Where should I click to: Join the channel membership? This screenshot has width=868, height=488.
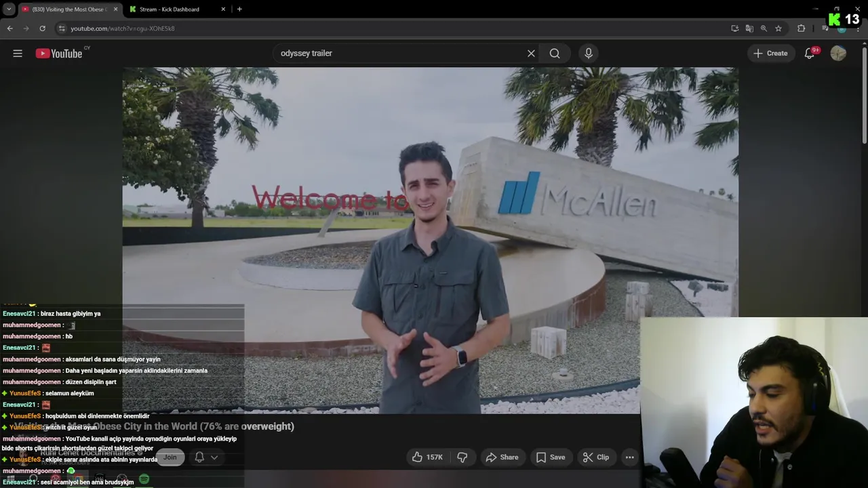point(170,457)
